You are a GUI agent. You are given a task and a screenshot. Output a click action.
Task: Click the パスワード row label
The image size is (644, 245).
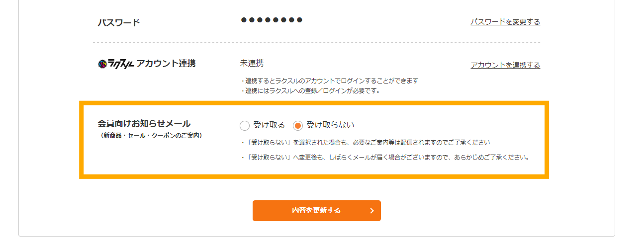(119, 22)
